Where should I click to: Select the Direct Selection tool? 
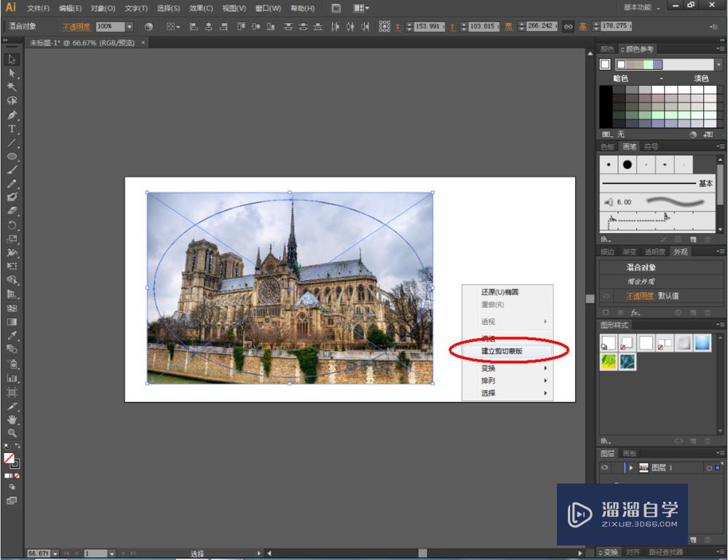click(x=12, y=74)
